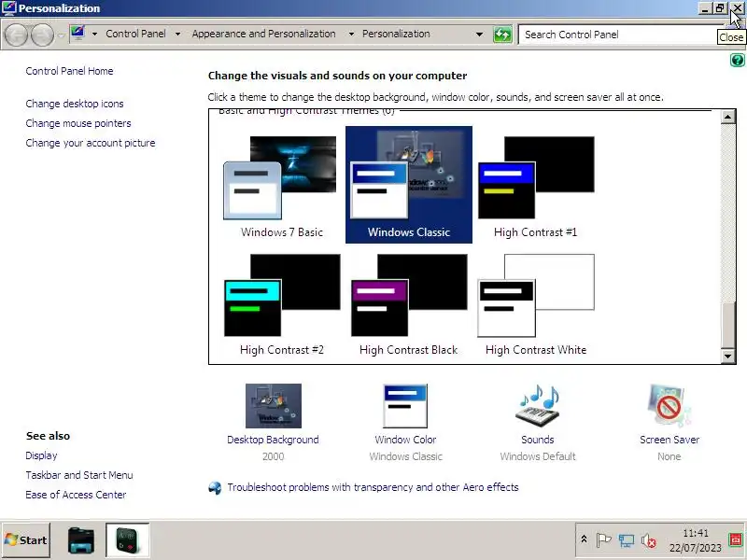The image size is (747, 560).
Task: Click in Search Control Panel field
Action: (x=619, y=35)
